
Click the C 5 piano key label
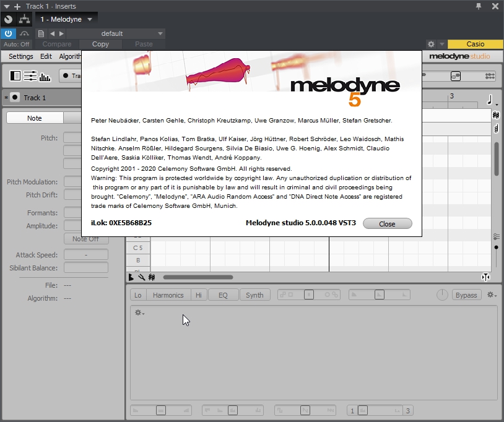click(138, 248)
